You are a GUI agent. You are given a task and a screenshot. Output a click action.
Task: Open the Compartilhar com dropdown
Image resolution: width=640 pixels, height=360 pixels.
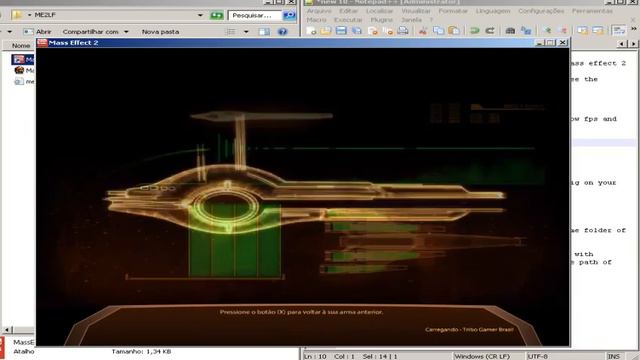(96, 31)
